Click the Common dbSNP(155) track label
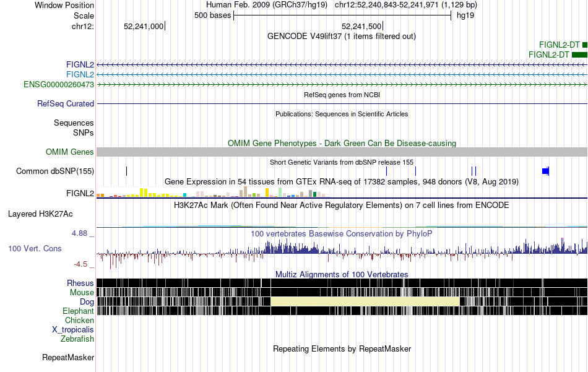Viewport: 588px width, 372px height. pyautogui.click(x=54, y=171)
